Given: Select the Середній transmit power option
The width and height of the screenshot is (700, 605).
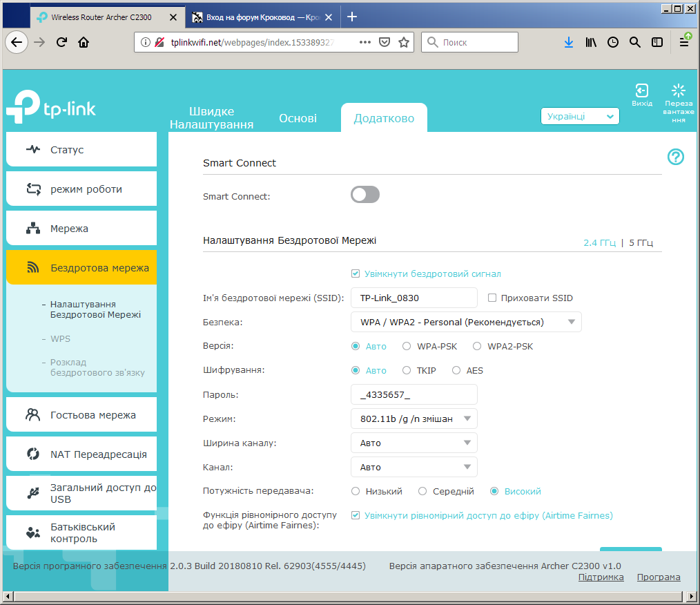Looking at the screenshot, I should [x=422, y=491].
